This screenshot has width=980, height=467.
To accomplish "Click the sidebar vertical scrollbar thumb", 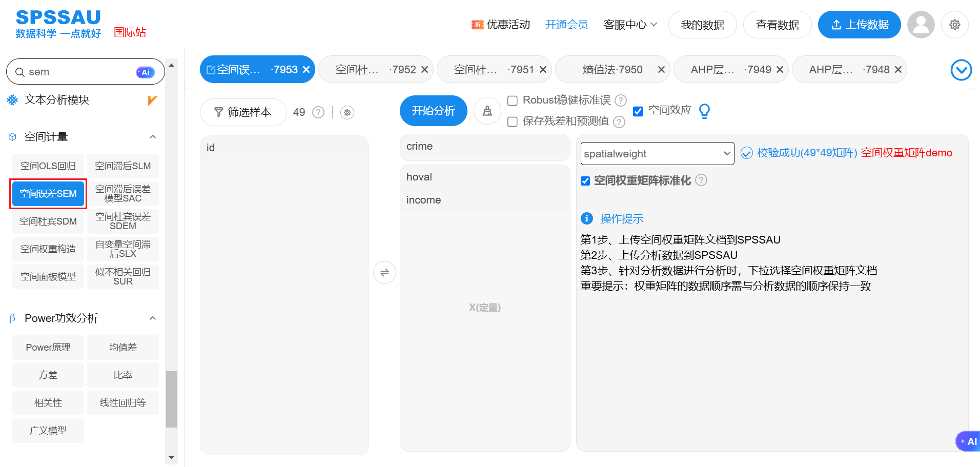I will click(x=172, y=399).
